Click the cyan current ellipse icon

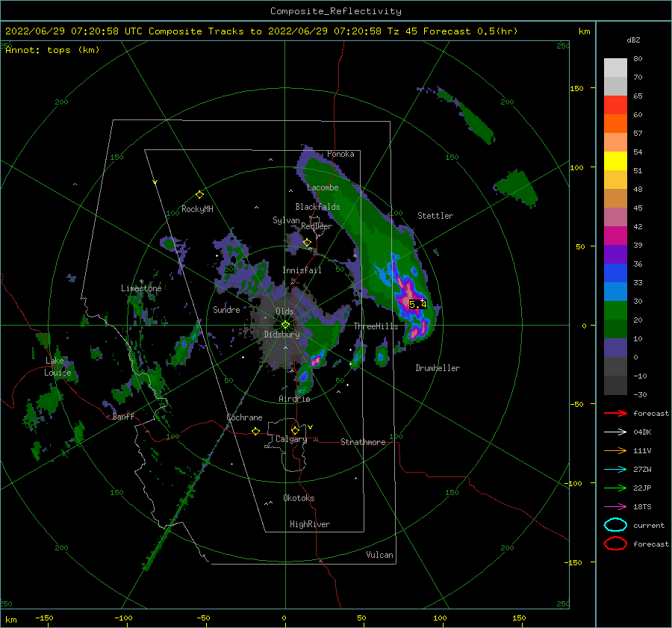(615, 525)
